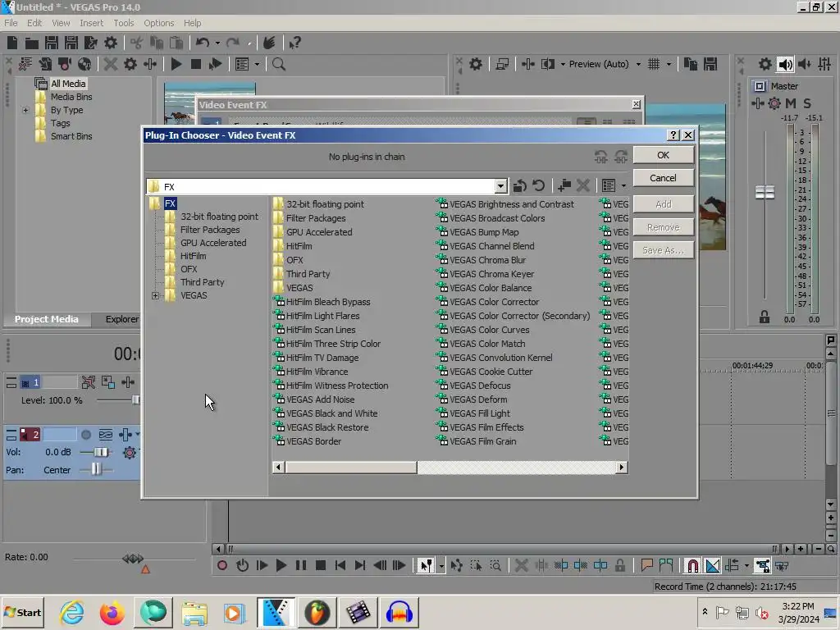Click the Add plug-in button
The image size is (840, 630).
click(x=663, y=204)
